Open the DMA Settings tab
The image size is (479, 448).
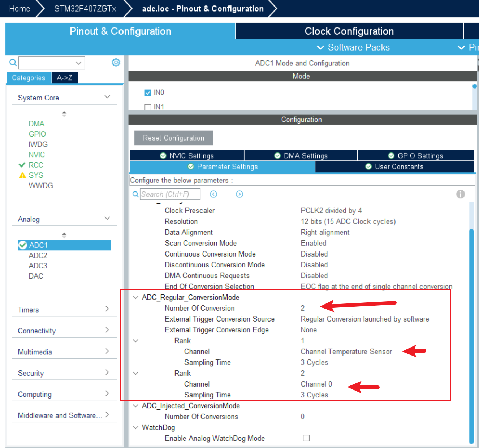[301, 156]
